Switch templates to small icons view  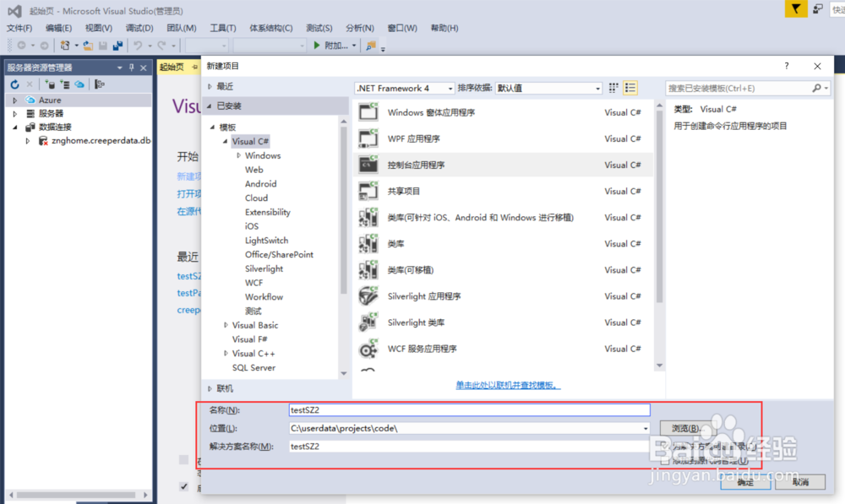pos(613,88)
